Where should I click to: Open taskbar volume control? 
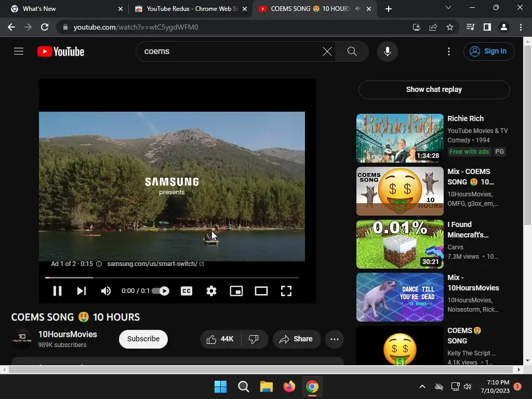tap(468, 387)
